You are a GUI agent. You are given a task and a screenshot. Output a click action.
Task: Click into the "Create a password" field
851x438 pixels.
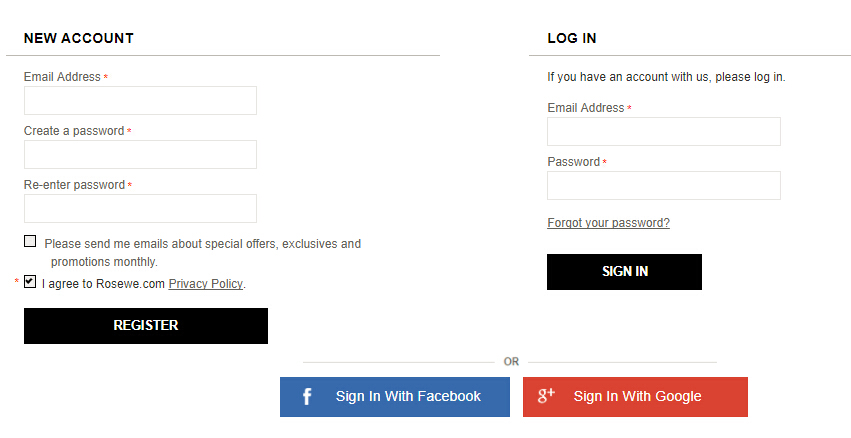(x=140, y=155)
